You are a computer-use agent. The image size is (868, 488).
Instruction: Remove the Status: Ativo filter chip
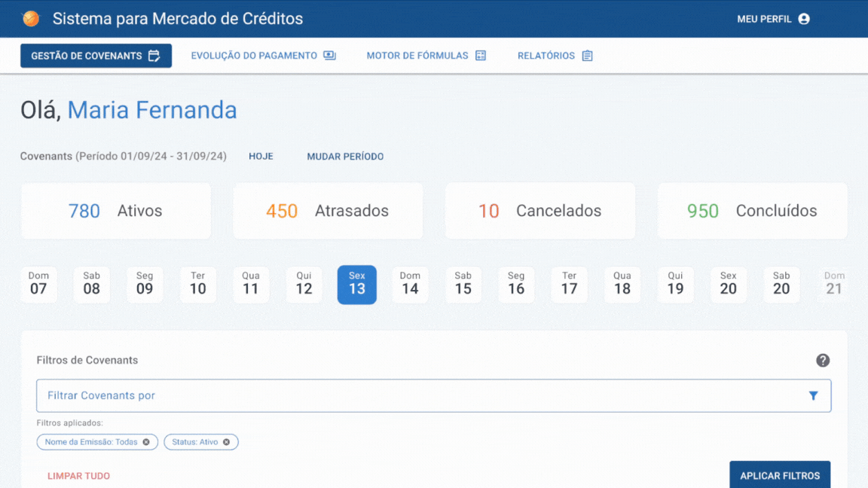tap(226, 442)
